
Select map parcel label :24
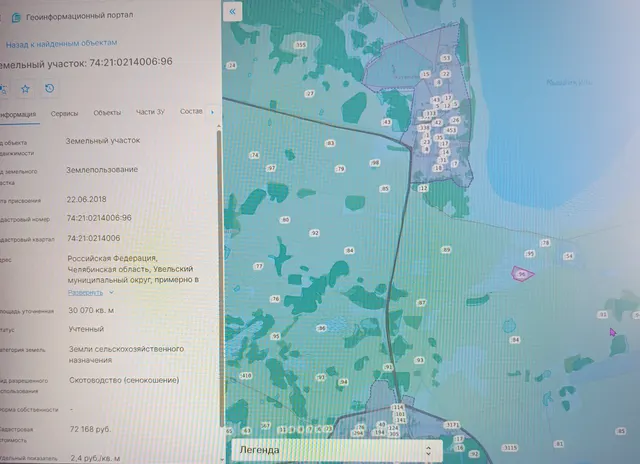pyautogui.click(x=231, y=65)
